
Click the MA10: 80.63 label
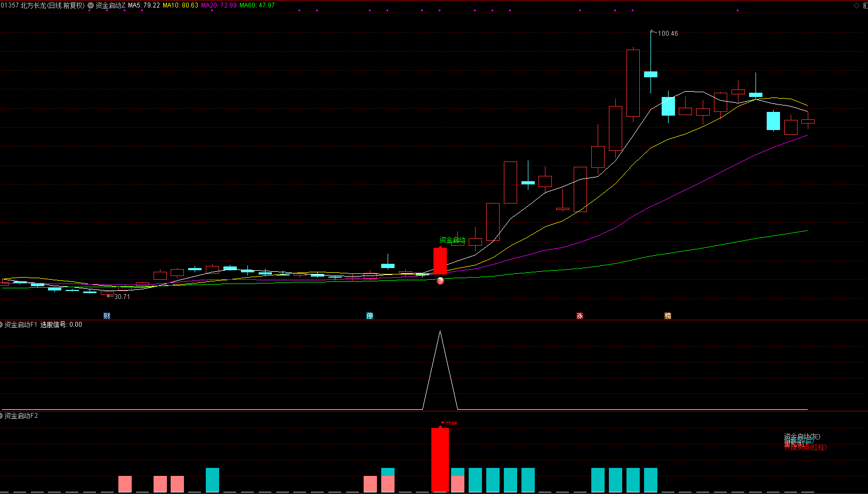(x=180, y=5)
